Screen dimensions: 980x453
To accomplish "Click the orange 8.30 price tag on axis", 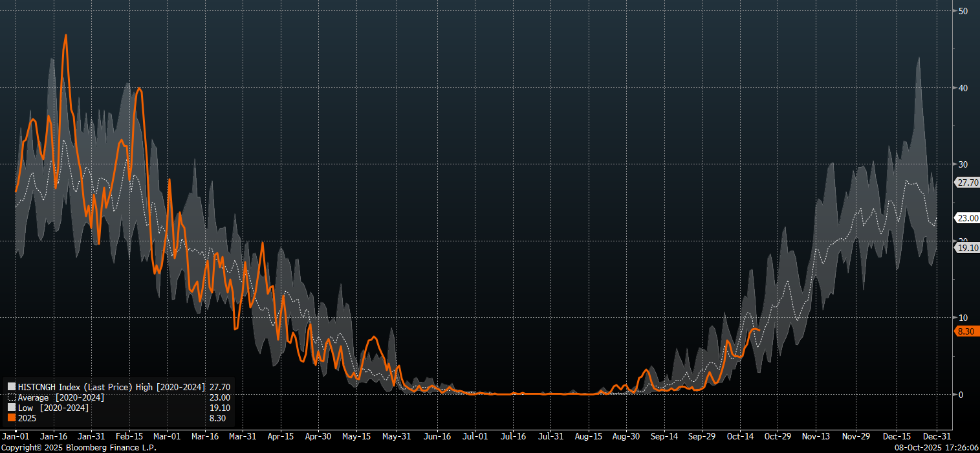I will (x=967, y=331).
